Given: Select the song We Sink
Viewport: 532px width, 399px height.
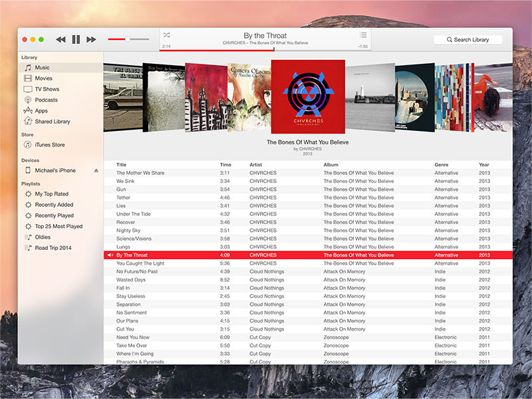Looking at the screenshot, I should 308,181.
